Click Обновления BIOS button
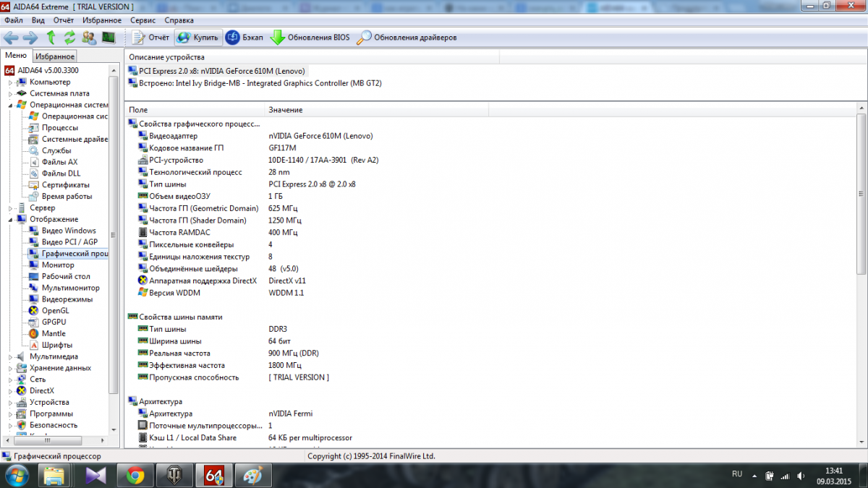 (310, 37)
